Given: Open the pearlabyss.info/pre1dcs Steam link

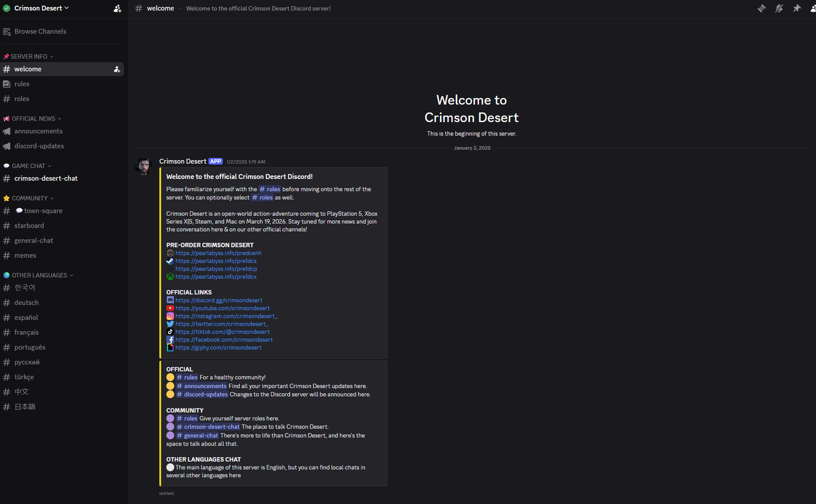Looking at the screenshot, I should coord(216,261).
